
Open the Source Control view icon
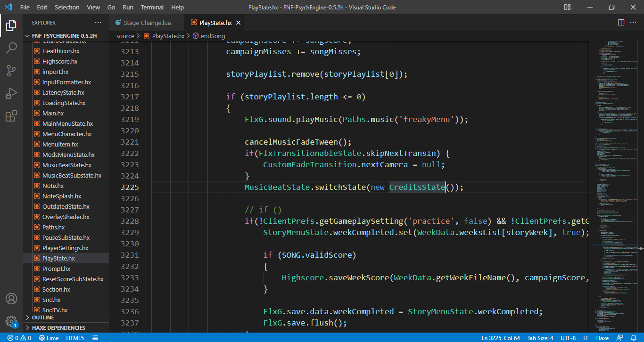11,71
